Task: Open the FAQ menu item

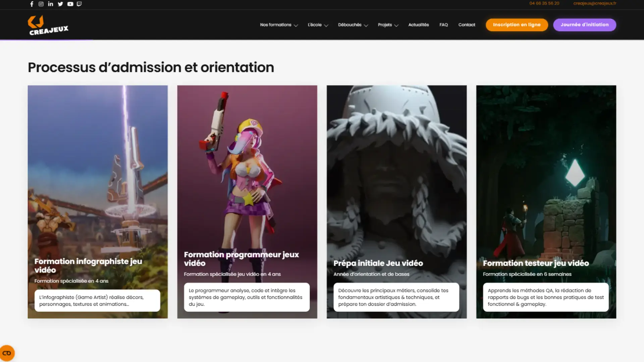Action: (x=443, y=25)
